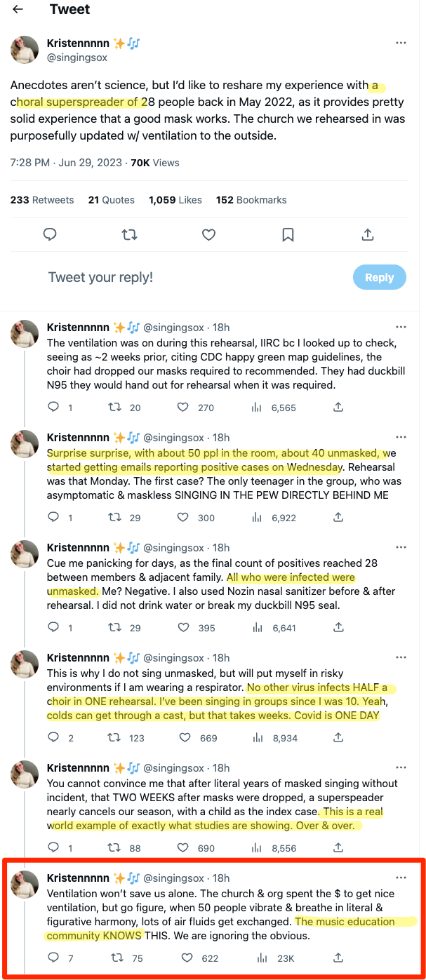View 21 Quotes list
Viewport: 426px width, 980px height.
click(111, 200)
